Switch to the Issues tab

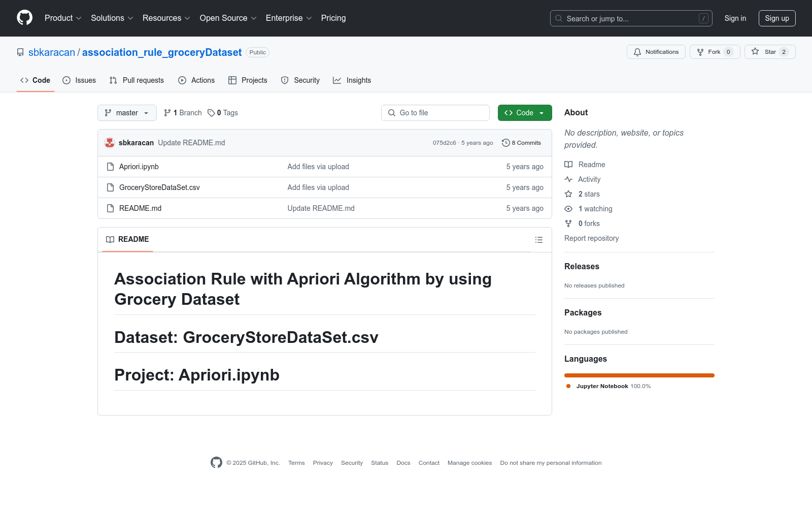coord(79,80)
